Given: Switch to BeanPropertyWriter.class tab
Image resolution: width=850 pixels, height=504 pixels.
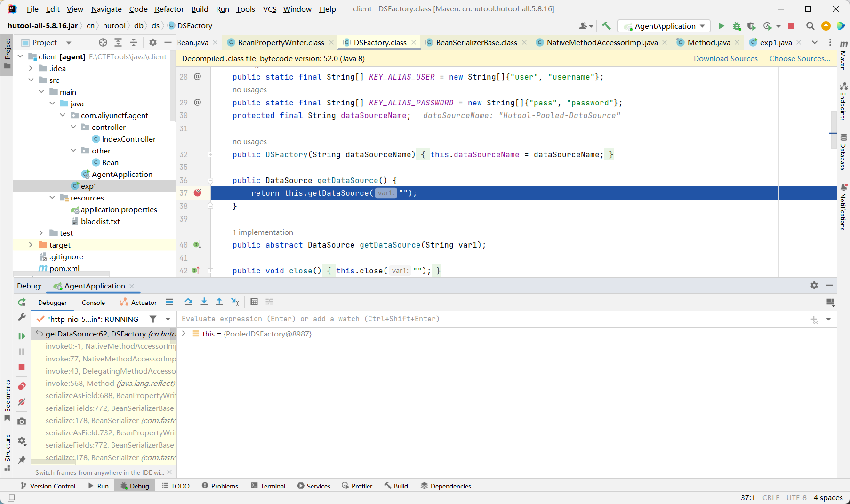Looking at the screenshot, I should pos(281,42).
